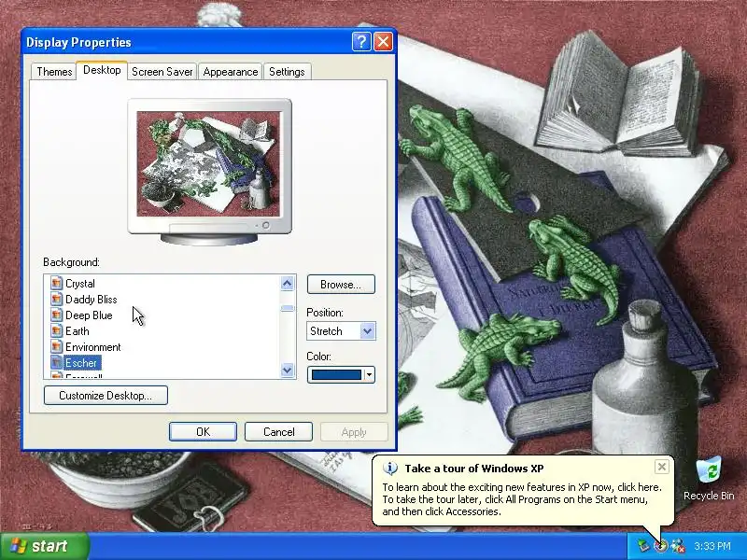This screenshot has height=560, width=747.
Task: Select the highlighted Escher entry
Action: (81, 363)
